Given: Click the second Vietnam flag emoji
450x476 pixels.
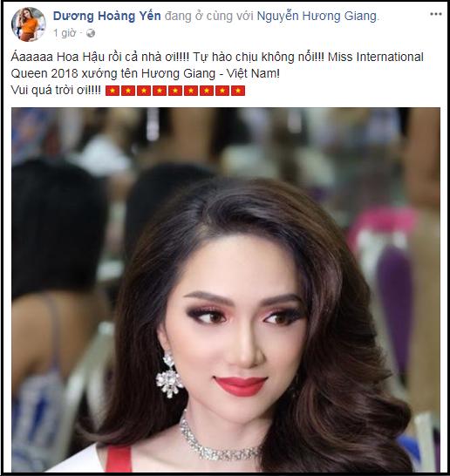Looking at the screenshot, I should [128, 91].
